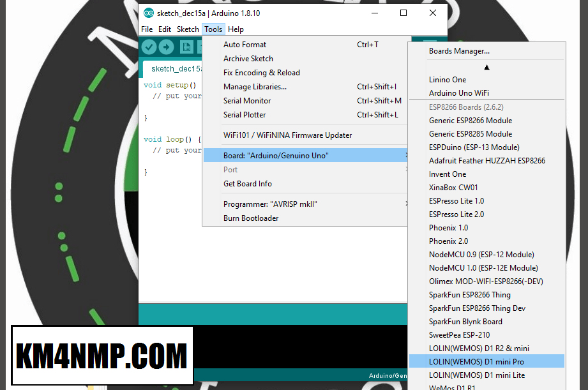
Task: Choose Auto Format in the Tools menu
Action: click(x=245, y=45)
